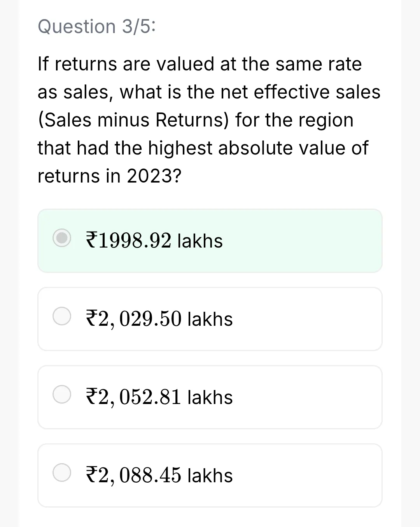
Task: Click the '₹1998.92 lakhs' answer text
Action: coord(154,241)
